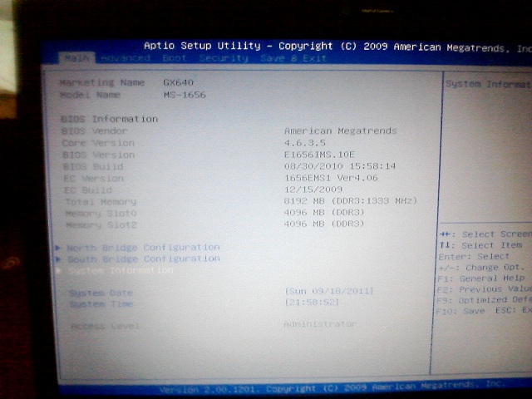The width and height of the screenshot is (532, 399).
Task: Click the arrow beside North Bridge Configuration
Action: click(x=58, y=248)
